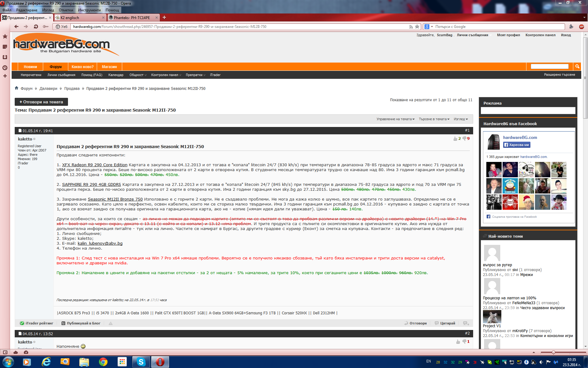The image size is (588, 368).
Task: Click the RSS feed icon in address bar
Action: point(411,27)
